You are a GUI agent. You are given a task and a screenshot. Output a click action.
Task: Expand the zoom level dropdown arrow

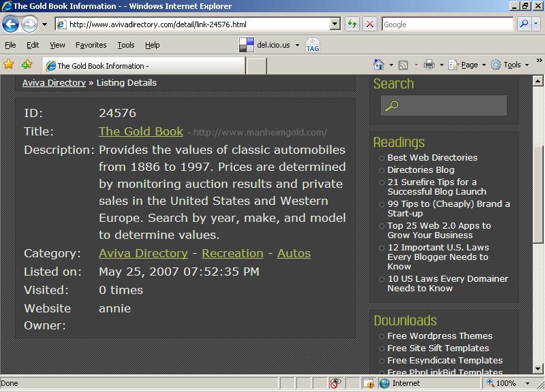(x=527, y=383)
